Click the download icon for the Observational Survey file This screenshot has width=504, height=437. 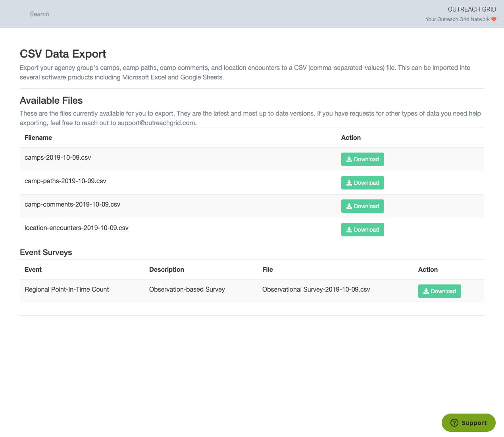click(426, 291)
